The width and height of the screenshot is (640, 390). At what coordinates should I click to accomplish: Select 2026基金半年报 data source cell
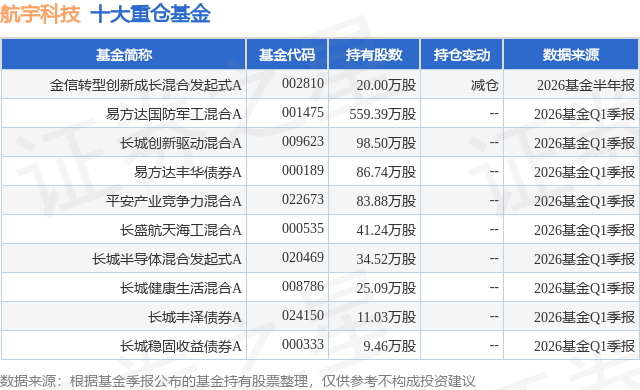586,85
